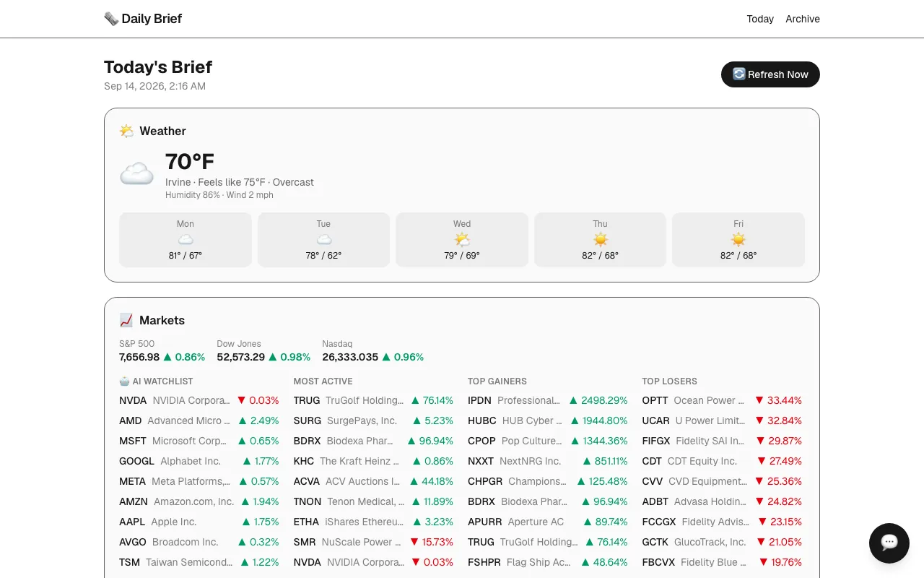
Task: Select the ACVA ACV Auctions row
Action: point(373,481)
